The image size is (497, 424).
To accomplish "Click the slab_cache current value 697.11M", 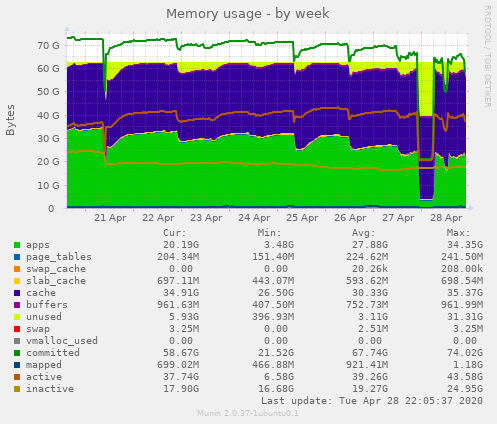I will point(178,281).
